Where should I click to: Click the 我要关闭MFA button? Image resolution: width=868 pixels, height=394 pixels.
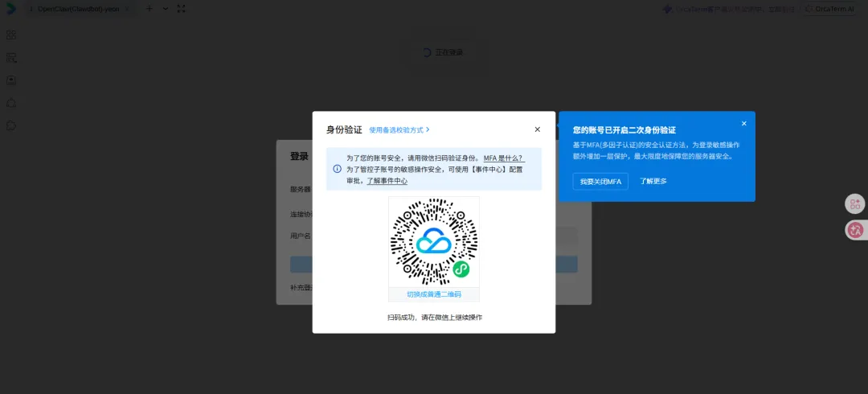600,181
